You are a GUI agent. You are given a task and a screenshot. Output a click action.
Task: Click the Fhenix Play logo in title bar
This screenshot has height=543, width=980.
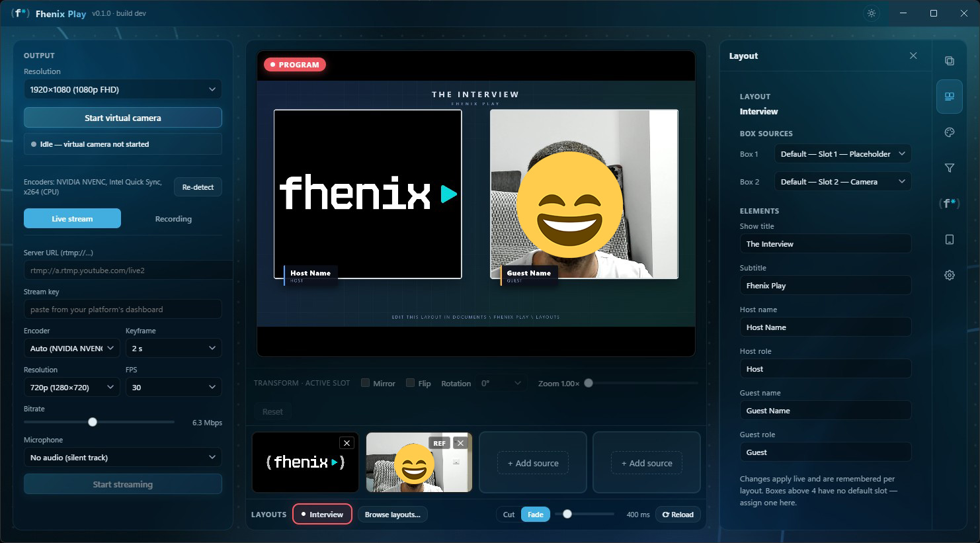[20, 13]
